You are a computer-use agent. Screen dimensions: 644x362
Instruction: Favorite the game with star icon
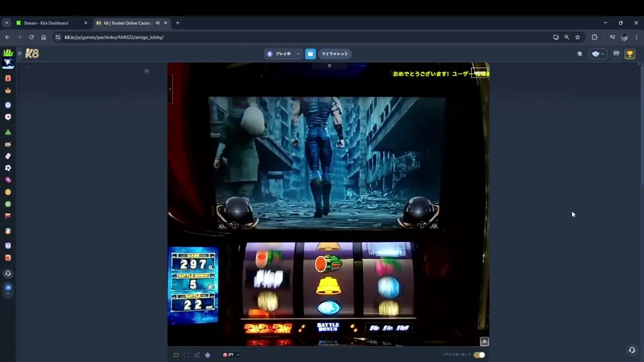click(x=207, y=355)
